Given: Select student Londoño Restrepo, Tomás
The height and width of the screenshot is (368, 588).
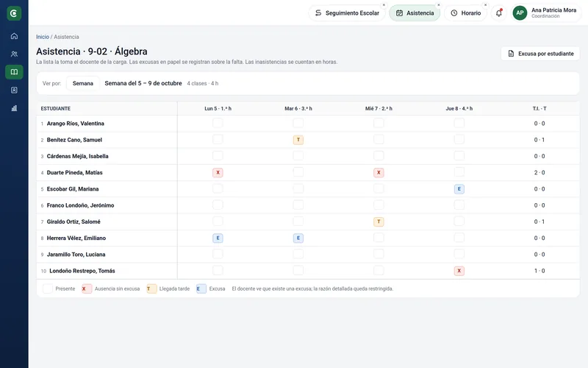Looking at the screenshot, I should pos(82,271).
